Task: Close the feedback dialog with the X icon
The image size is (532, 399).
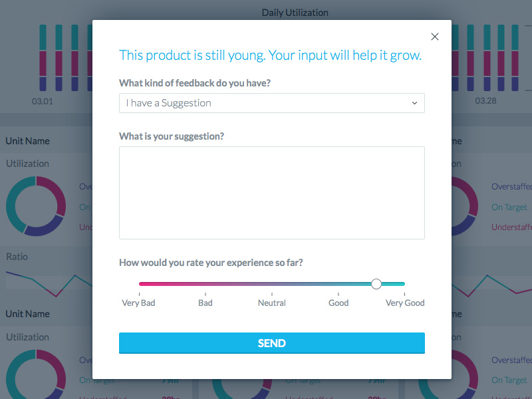Action: click(x=435, y=37)
